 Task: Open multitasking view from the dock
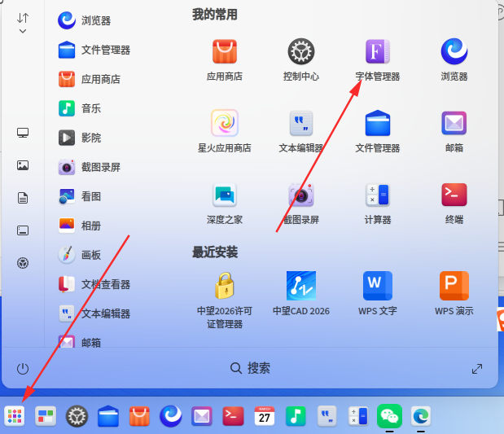[x=46, y=416]
